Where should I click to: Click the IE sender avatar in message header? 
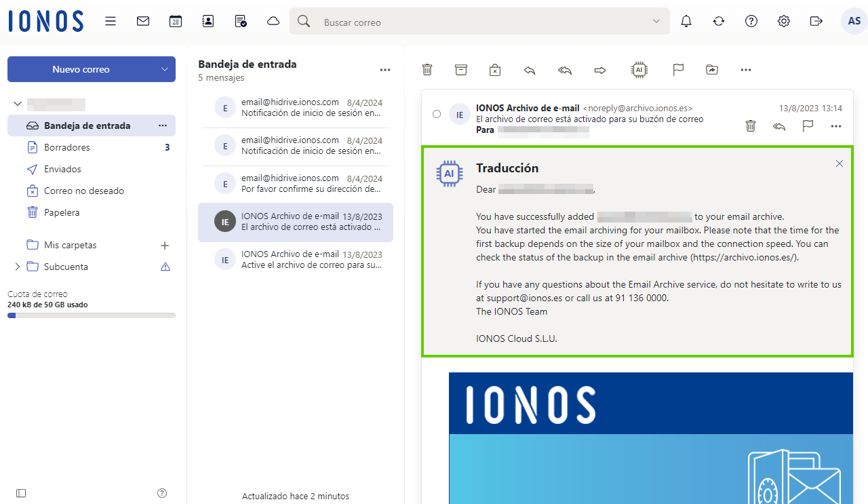point(460,115)
